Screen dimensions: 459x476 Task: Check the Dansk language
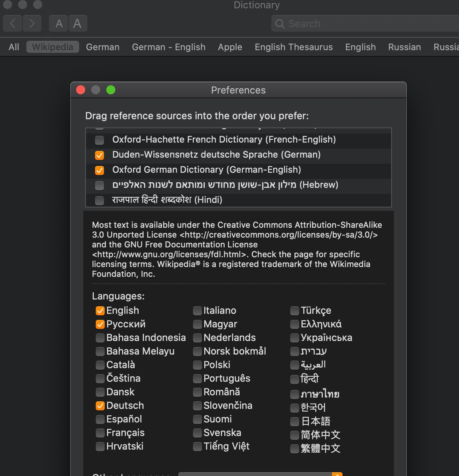coord(100,392)
